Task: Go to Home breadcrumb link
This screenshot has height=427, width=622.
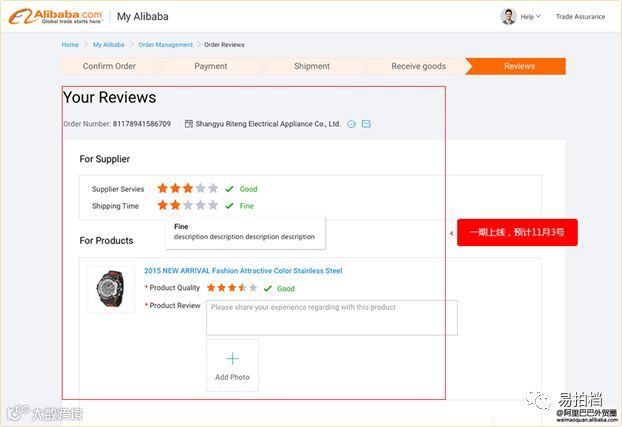Action: pos(70,45)
